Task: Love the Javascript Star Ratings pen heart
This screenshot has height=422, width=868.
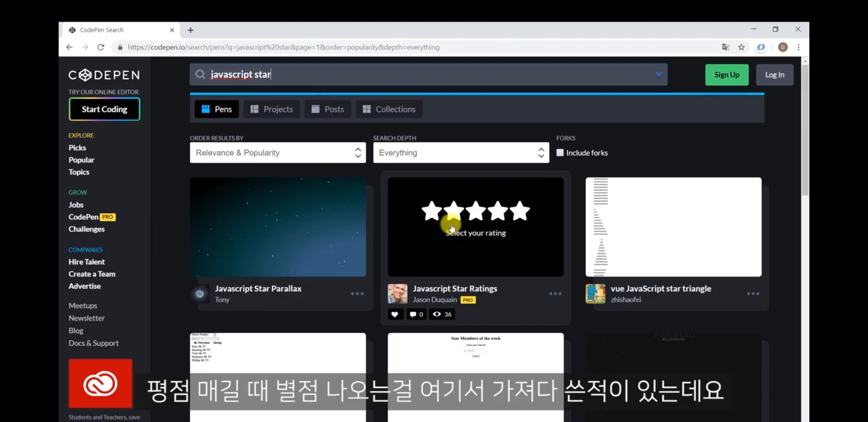Action: point(395,314)
